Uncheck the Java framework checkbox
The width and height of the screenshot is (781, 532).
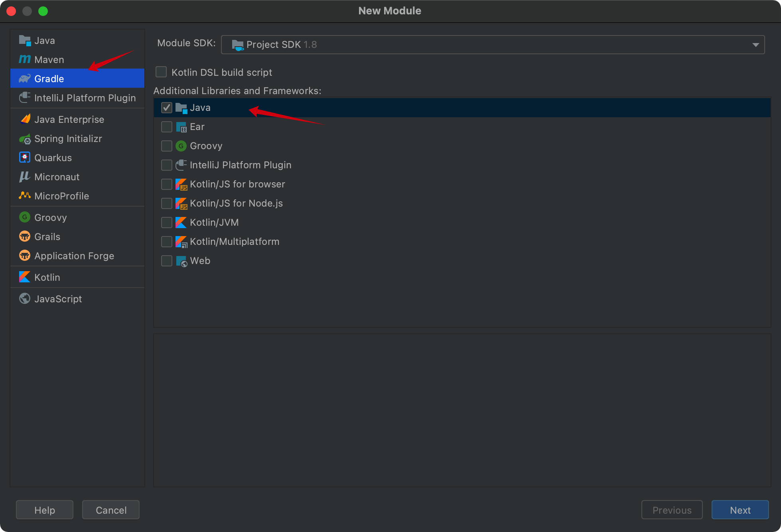pyautogui.click(x=167, y=108)
